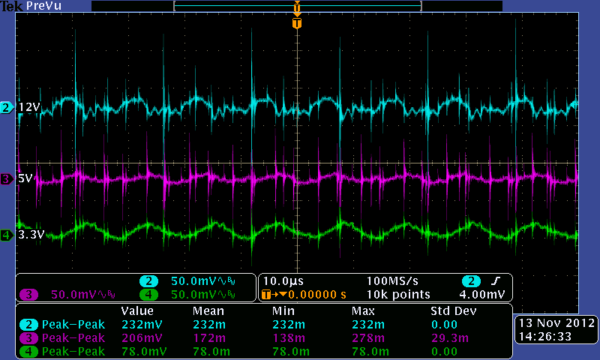Click the trigger source channel 2 badge
Viewport: 600px width, 360px height.
(471, 282)
